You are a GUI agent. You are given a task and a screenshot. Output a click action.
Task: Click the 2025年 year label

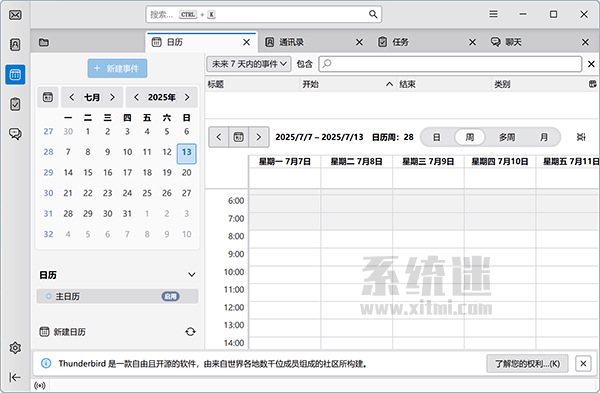[161, 97]
